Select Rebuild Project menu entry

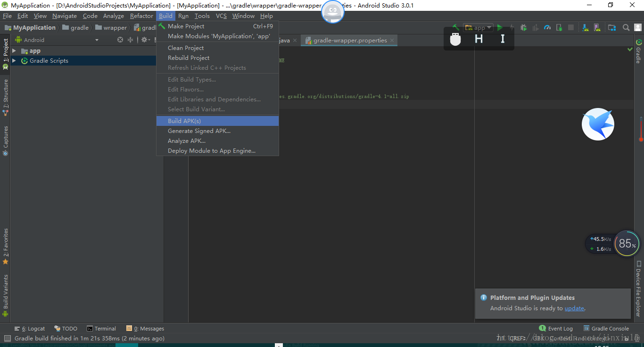click(x=217, y=58)
